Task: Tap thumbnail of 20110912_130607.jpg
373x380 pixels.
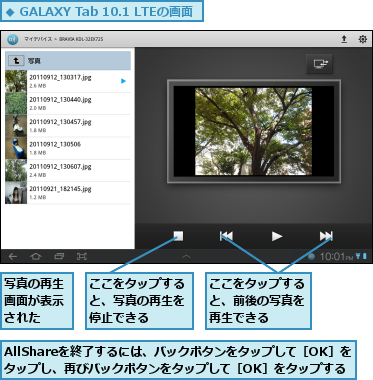Action: [16, 170]
